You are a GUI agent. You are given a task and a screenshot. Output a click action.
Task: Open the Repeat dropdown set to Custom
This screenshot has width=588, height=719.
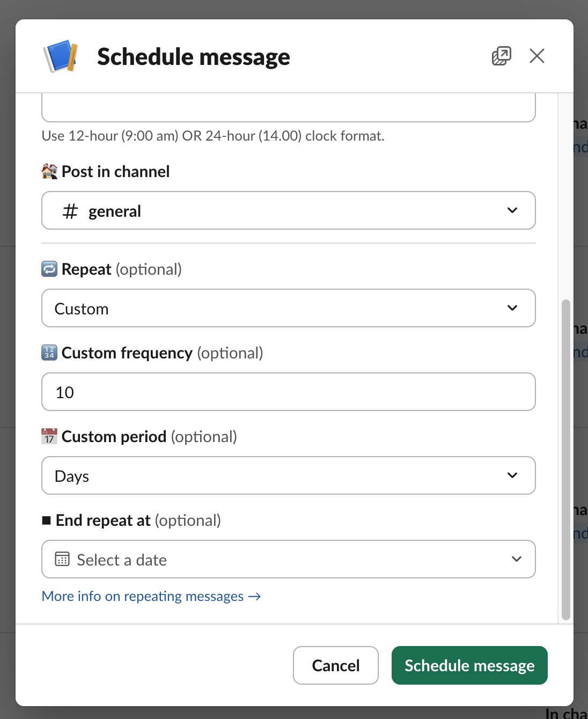[x=289, y=308]
